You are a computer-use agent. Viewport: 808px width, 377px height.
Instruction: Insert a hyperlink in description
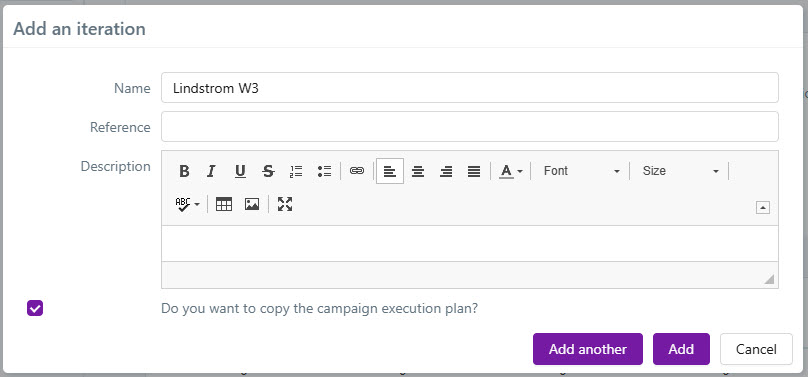[357, 171]
